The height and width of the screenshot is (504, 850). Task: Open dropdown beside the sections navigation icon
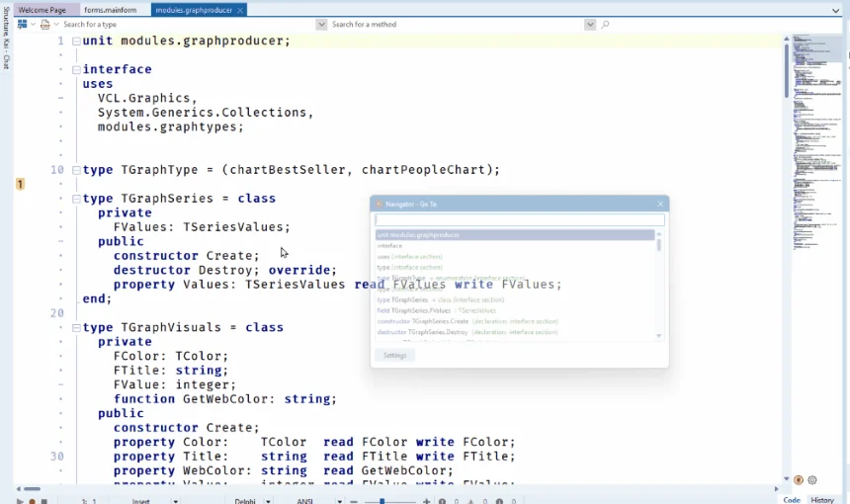click(33, 25)
